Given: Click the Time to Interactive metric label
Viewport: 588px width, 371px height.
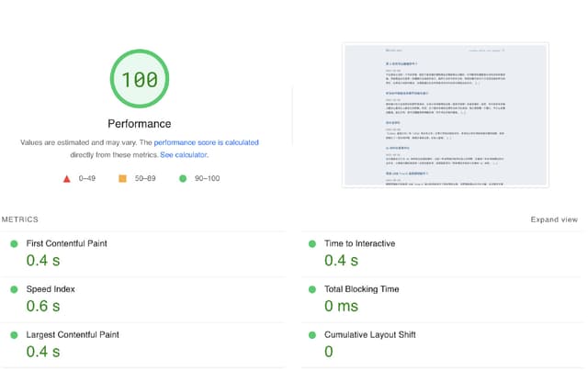Looking at the screenshot, I should [x=359, y=243].
